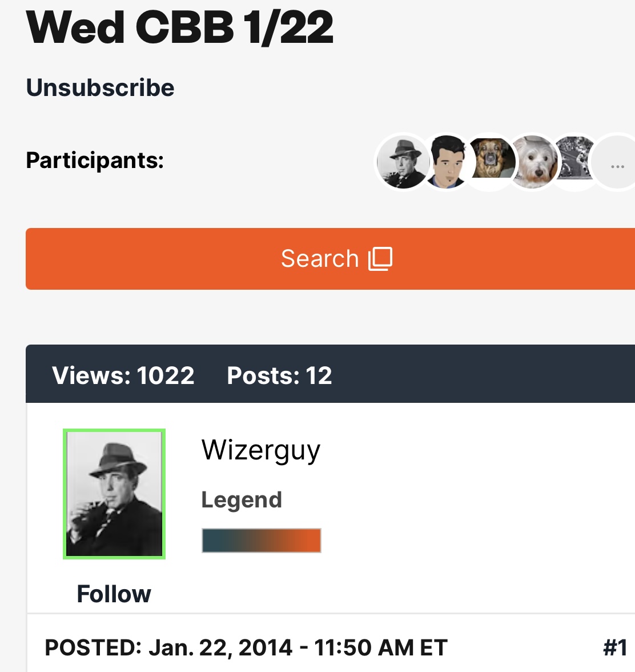Open the #1 post number link
Viewport: 635px width, 672px height.
(615, 647)
